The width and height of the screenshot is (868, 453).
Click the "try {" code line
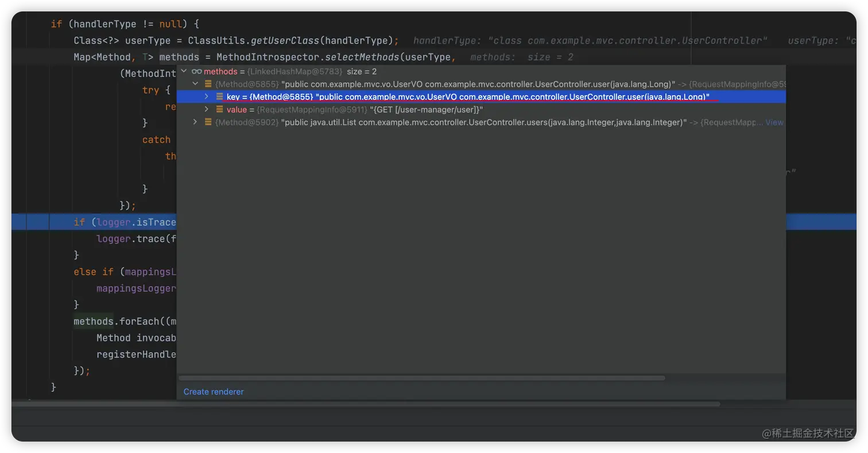point(156,90)
